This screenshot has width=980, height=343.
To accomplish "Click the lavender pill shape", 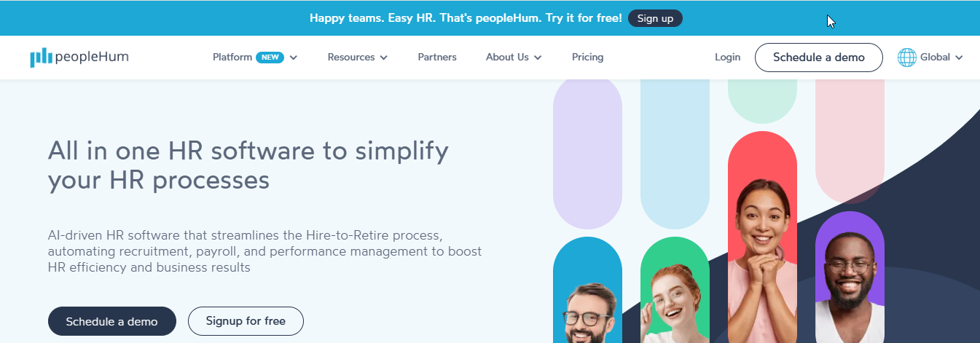I will pyautogui.click(x=587, y=153).
